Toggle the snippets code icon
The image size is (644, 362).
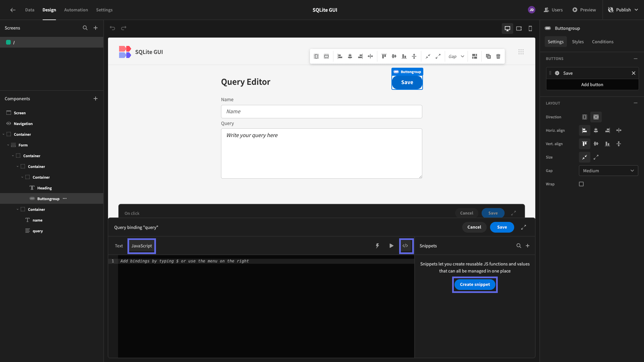[405, 246]
